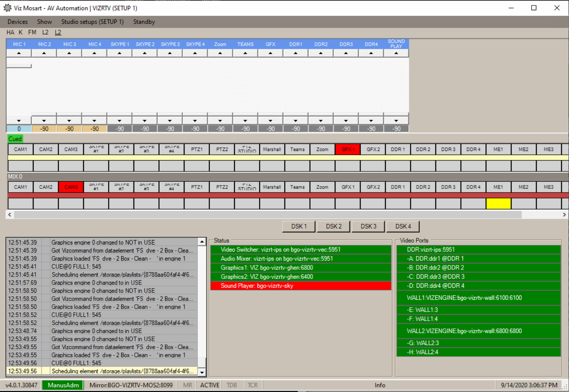
Task: Click the down arrow on the log scrollbar
Action: tap(202, 372)
